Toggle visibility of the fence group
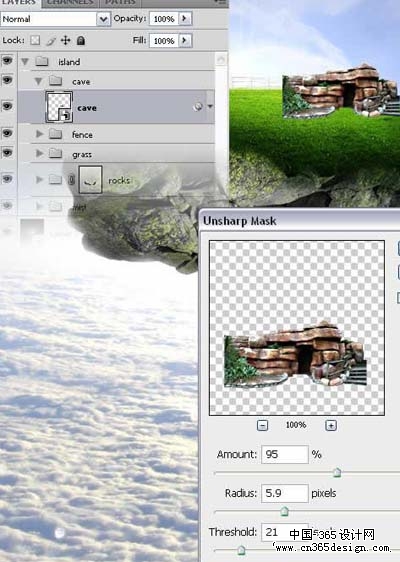Image resolution: width=400 pixels, height=562 pixels. 7,134
